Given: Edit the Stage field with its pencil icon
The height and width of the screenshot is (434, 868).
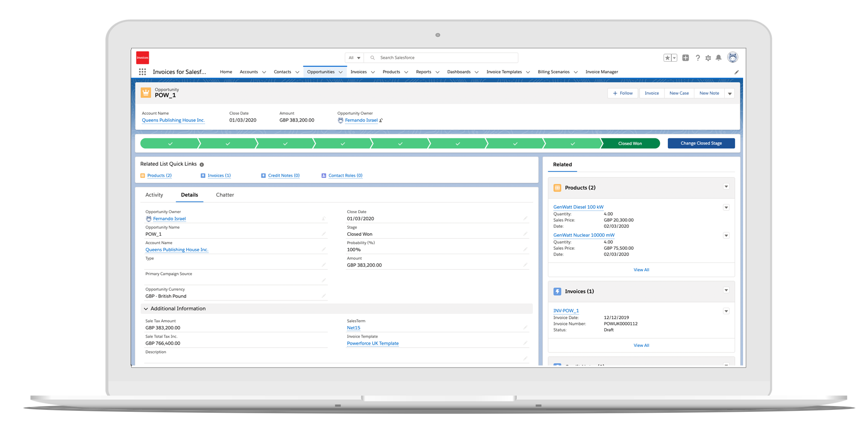Looking at the screenshot, I should point(525,234).
